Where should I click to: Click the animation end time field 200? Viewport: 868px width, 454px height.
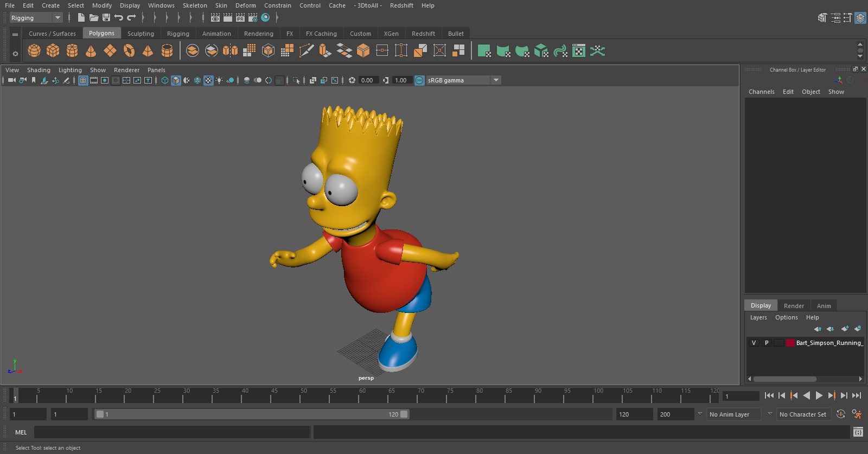[675, 414]
